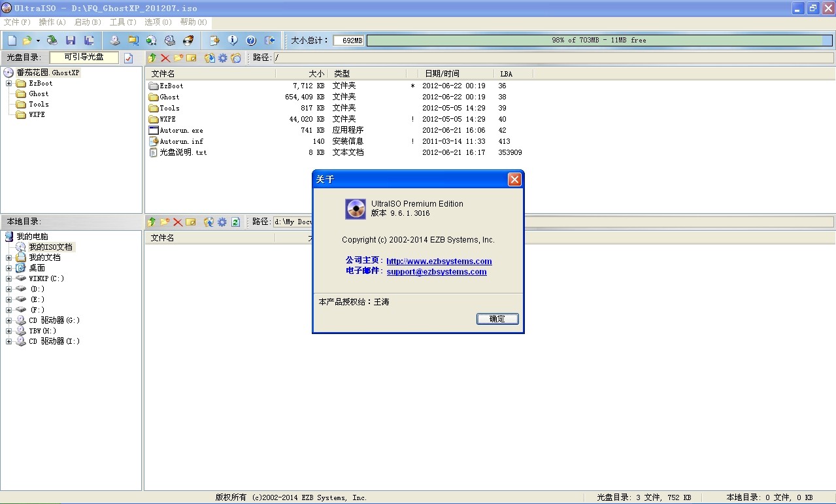Viewport: 836px width, 504px height.
Task: Click the Rename icon in the disc pane toolbar
Action: [192, 58]
